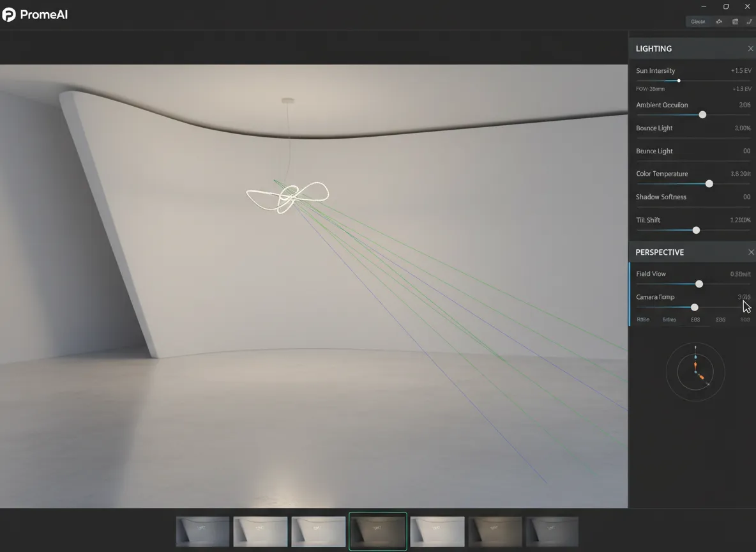Open the layout grid icon in toolbar
756x552 pixels.
pos(735,22)
